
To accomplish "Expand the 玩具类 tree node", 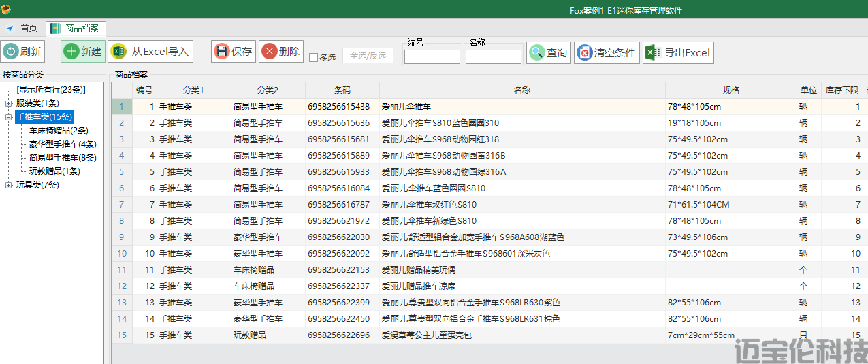I will [x=8, y=185].
